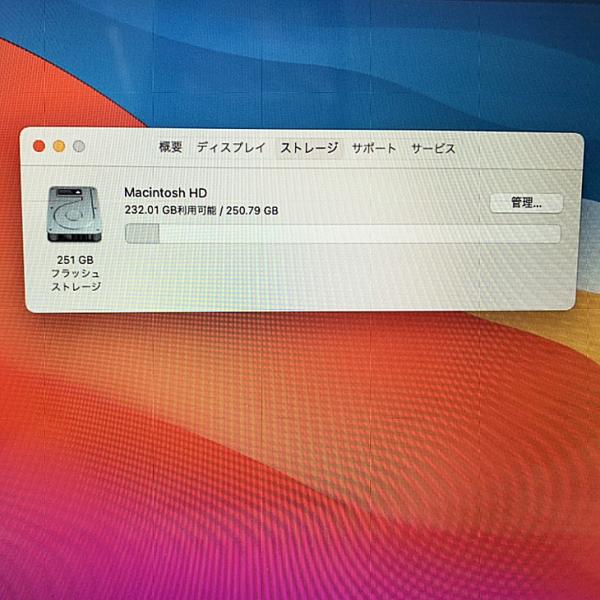Click the Macintosh HD drive icon
Screen dimensions: 600x600
click(75, 214)
